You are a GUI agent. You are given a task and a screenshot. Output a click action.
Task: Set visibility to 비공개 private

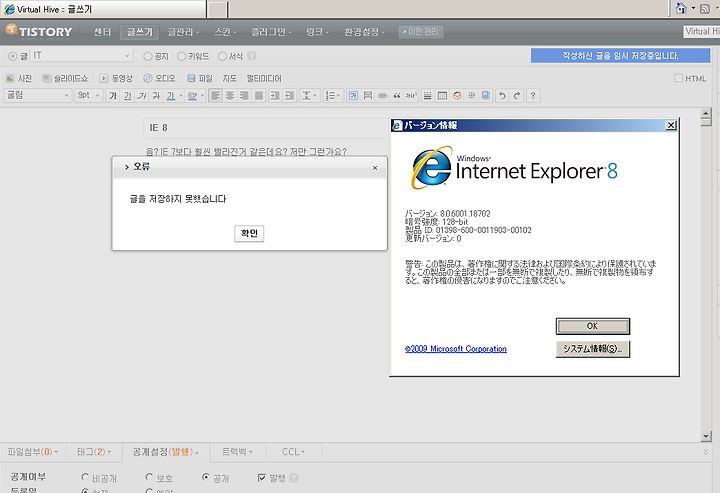point(85,477)
